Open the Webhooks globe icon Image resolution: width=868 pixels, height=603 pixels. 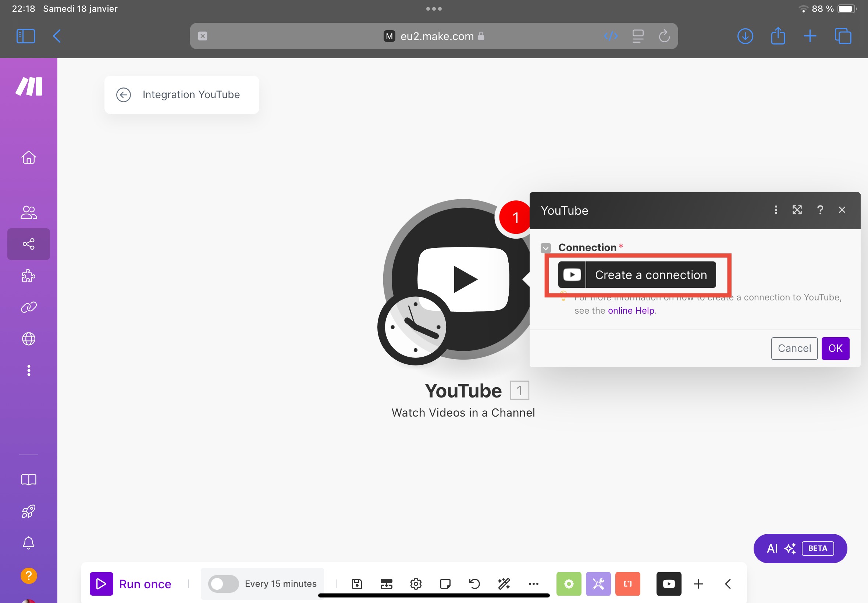pyautogui.click(x=29, y=339)
